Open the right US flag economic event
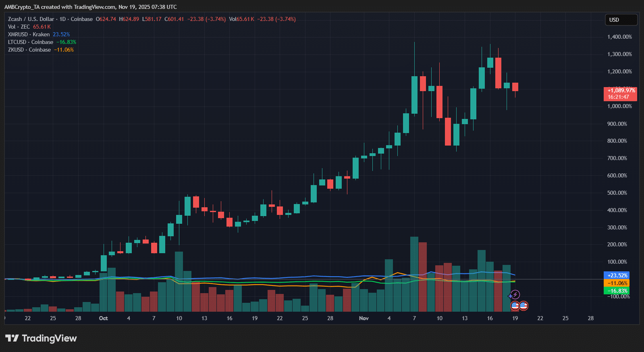The width and height of the screenshot is (644, 352). click(x=524, y=306)
